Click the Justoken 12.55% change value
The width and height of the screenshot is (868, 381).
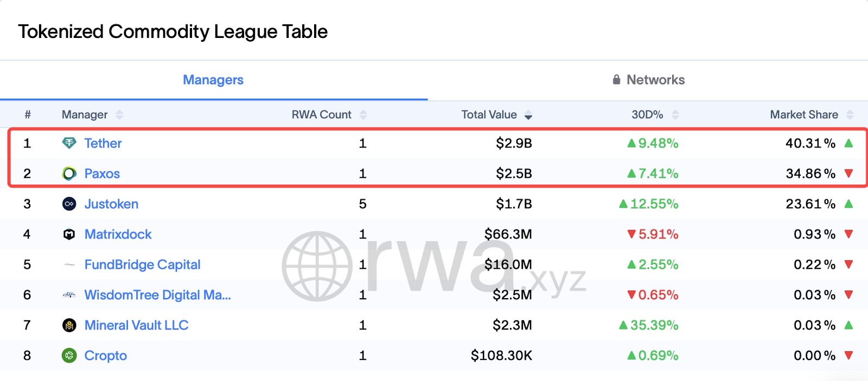pyautogui.click(x=654, y=204)
